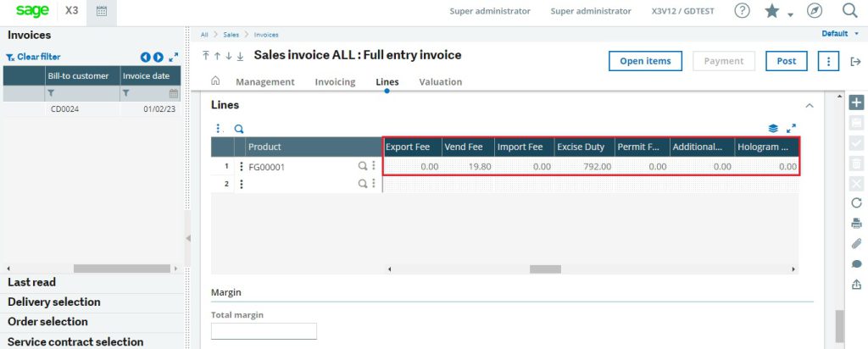Switch to the Invoicing tab

click(335, 82)
